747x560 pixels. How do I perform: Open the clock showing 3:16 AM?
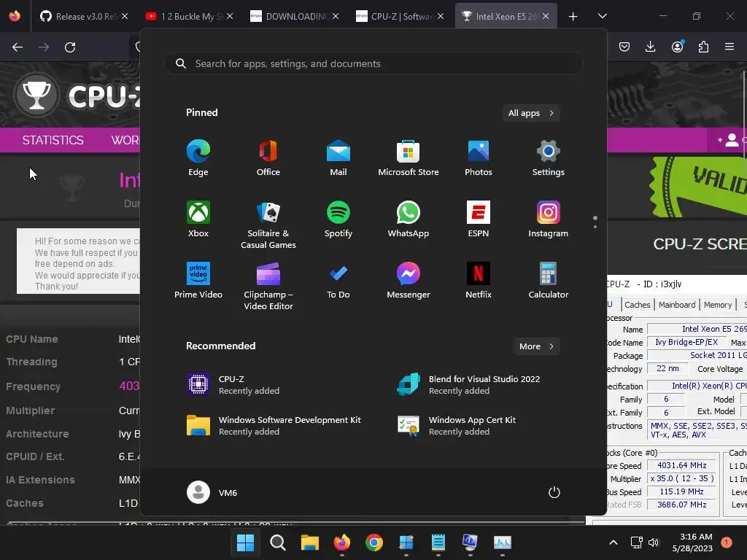[x=693, y=542]
